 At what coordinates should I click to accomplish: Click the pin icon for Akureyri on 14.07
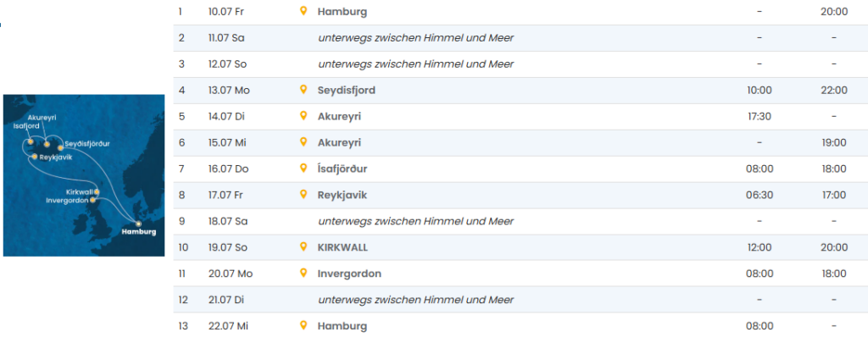click(303, 116)
